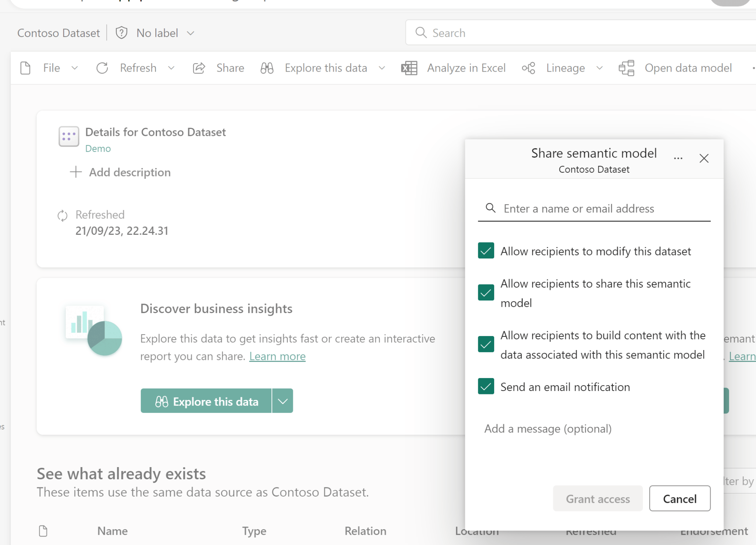Uncheck Allow recipients to modify this dataset

click(486, 251)
